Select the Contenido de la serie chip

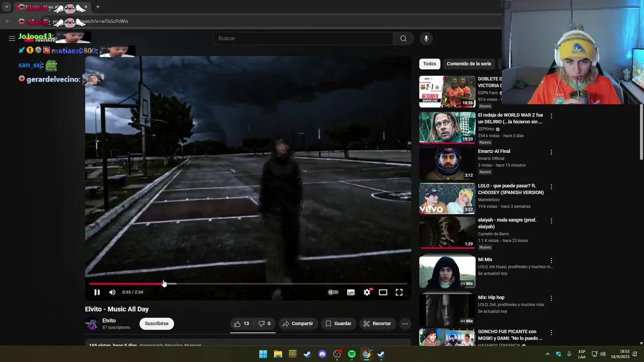[469, 64]
